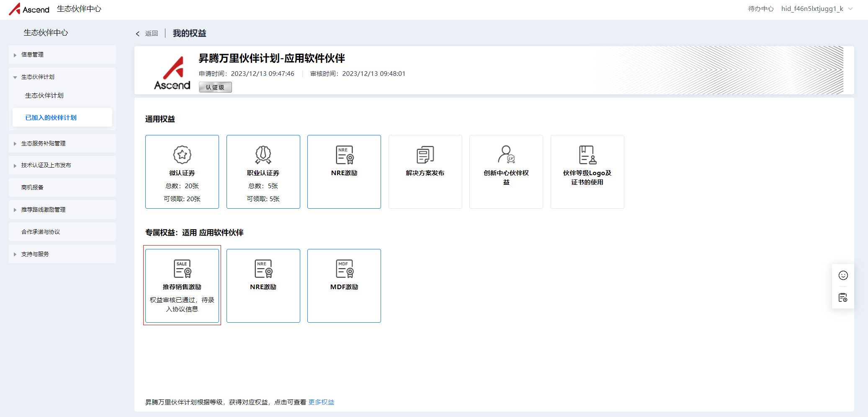Expand the 生态服务补贴管理 menu
868x417 pixels.
62,143
